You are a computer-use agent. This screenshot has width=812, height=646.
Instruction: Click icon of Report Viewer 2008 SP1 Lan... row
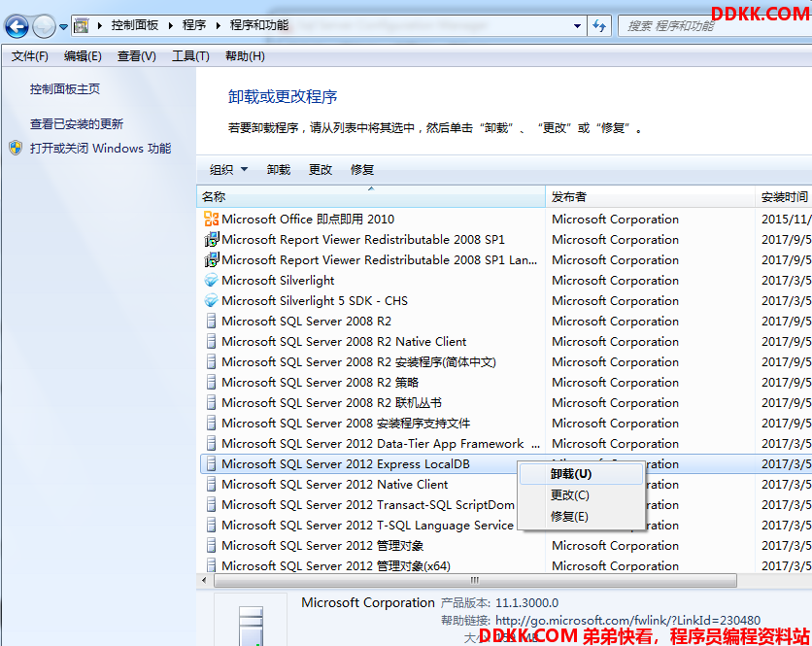(x=212, y=259)
